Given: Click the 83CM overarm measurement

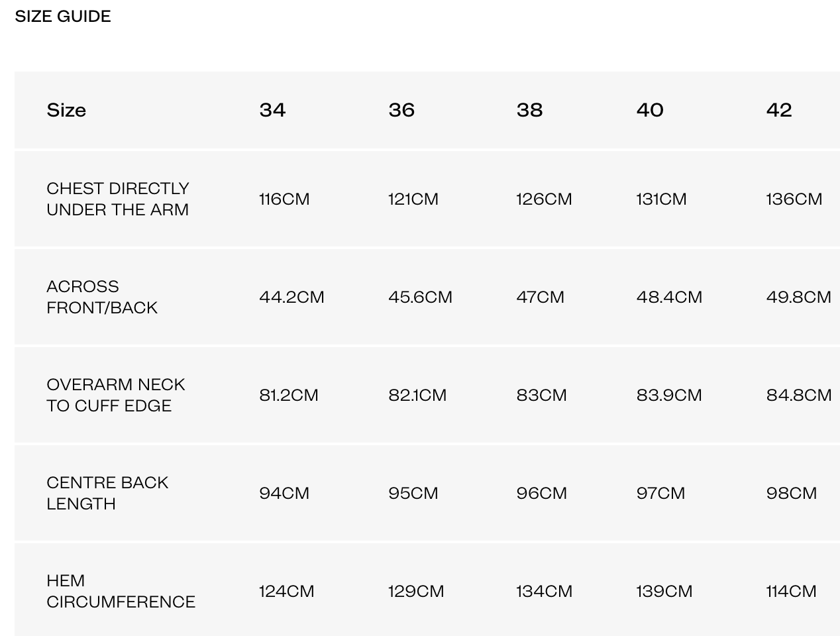Looking at the screenshot, I should click(541, 396).
